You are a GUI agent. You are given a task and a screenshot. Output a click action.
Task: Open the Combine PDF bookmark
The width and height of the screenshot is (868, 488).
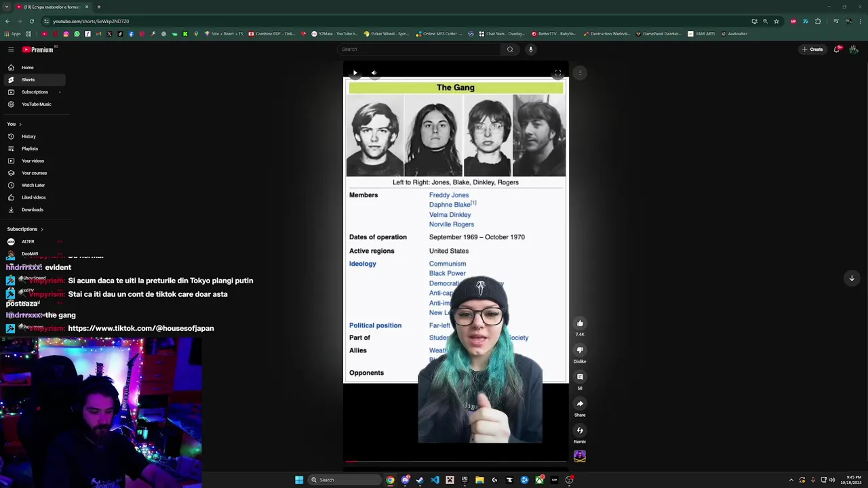[x=271, y=34]
